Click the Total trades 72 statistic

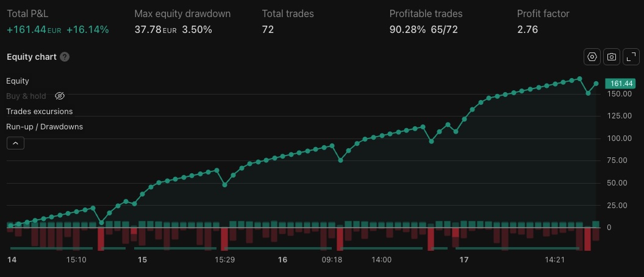coord(268,29)
